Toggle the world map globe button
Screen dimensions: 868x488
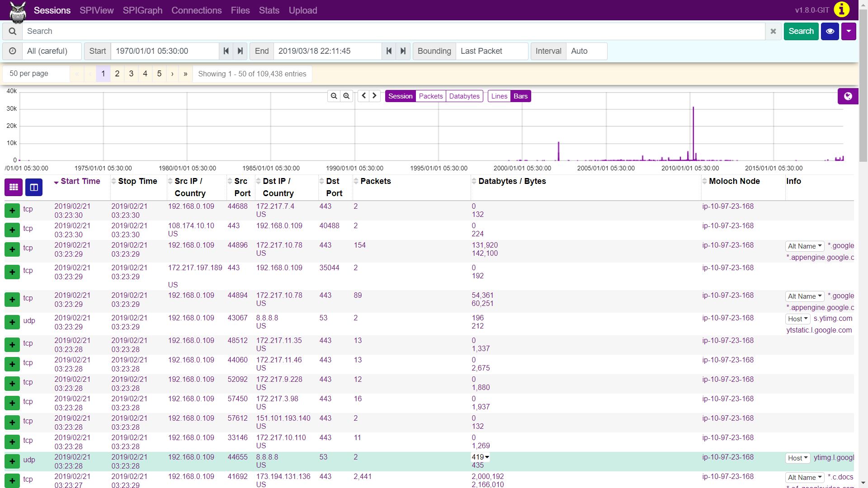pos(848,96)
